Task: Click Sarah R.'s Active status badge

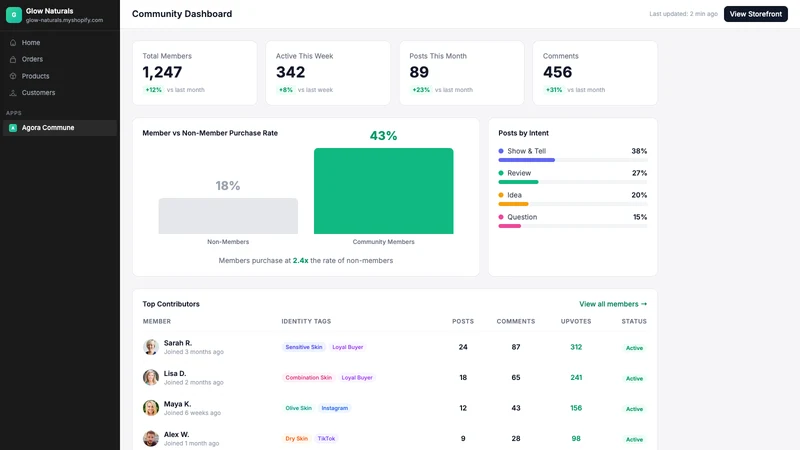Action: 634,348
